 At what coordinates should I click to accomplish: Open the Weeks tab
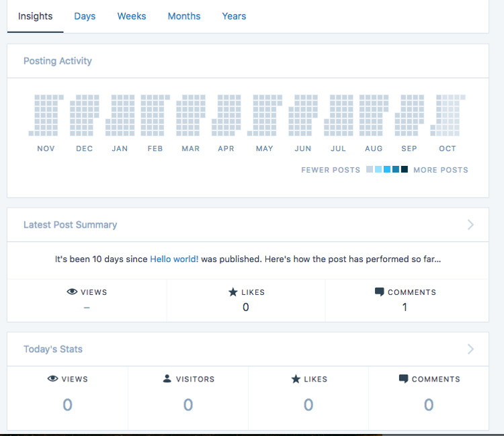click(132, 16)
